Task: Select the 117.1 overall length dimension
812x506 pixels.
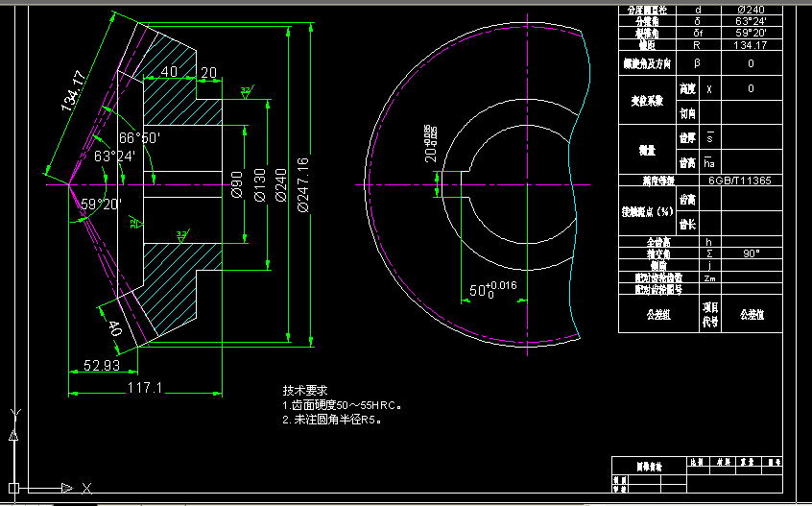Action: pos(145,387)
